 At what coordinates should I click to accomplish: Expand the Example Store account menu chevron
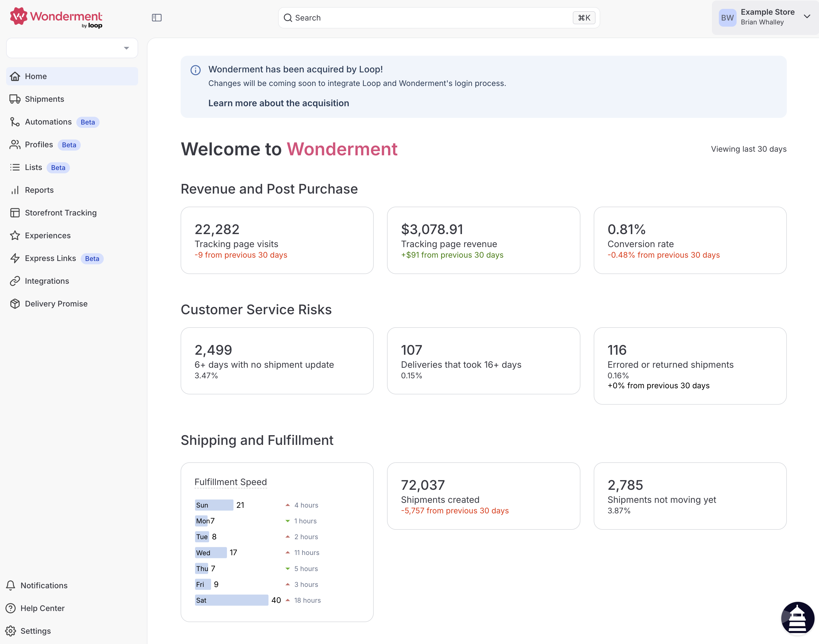807,17
